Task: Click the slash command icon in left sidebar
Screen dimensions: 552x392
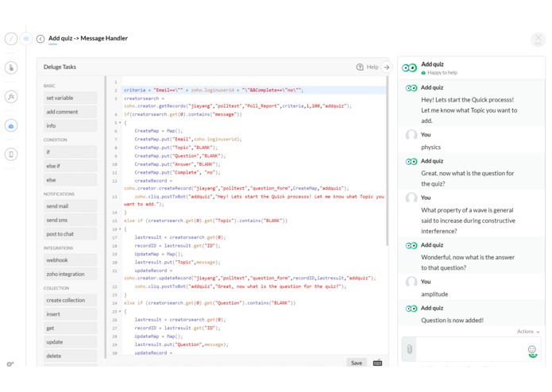Action: [11, 39]
